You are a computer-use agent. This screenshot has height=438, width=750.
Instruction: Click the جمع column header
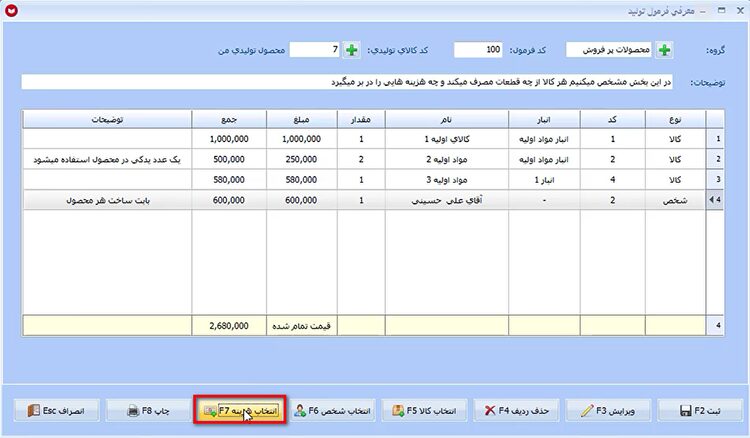[x=229, y=120]
